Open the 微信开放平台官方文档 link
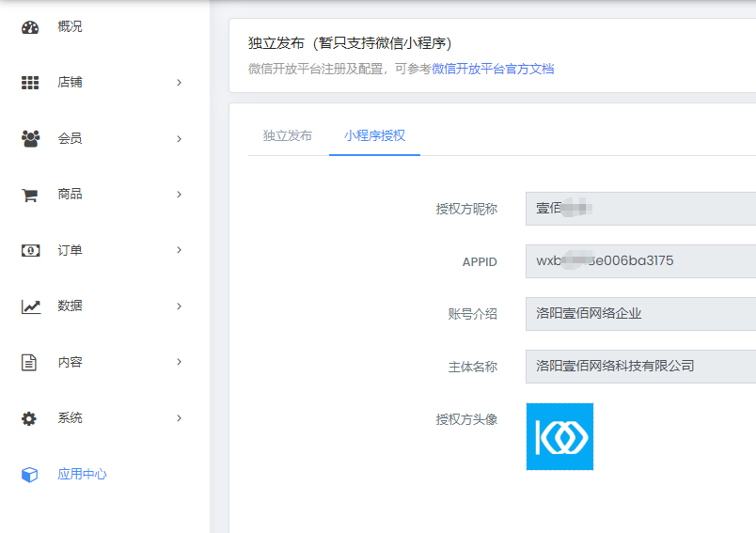756x533 pixels. coord(493,69)
